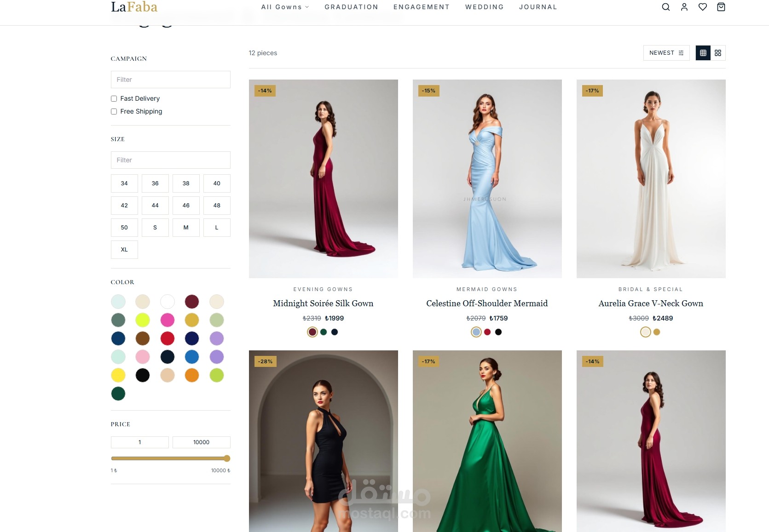
Task: Expand the All Gowns menu
Action: (x=285, y=7)
